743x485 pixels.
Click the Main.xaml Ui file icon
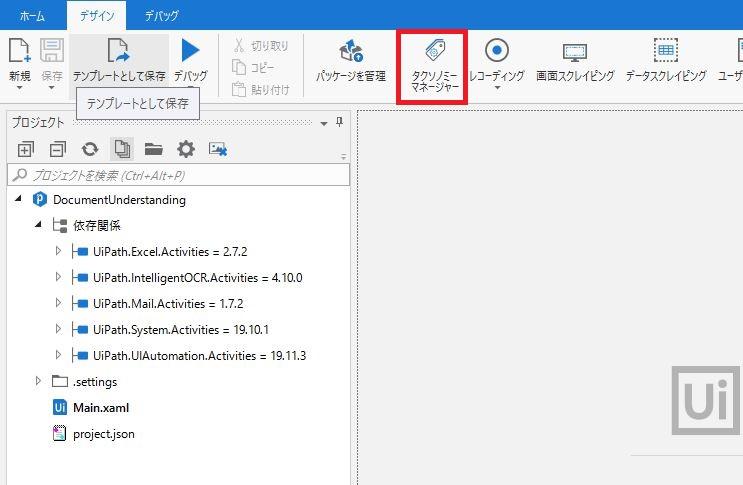click(x=60, y=408)
